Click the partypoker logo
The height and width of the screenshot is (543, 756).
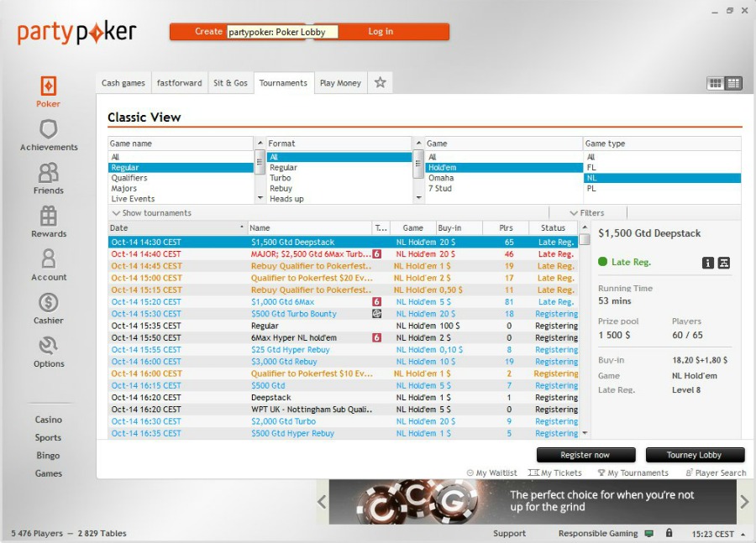[x=77, y=33]
